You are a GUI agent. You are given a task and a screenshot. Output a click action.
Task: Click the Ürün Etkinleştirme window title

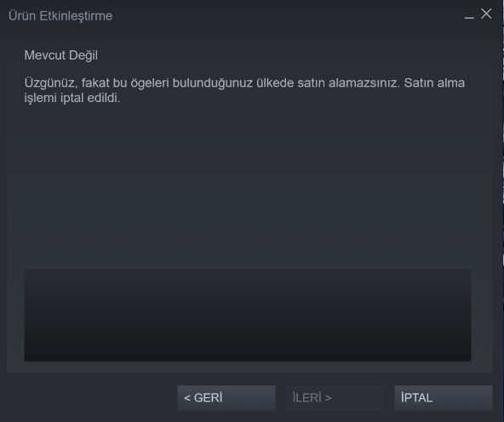click(x=60, y=15)
